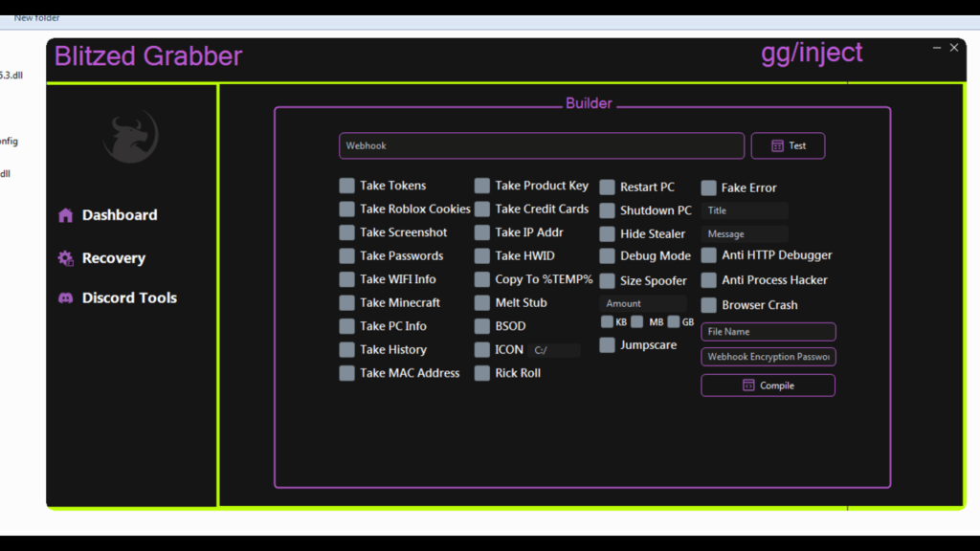Toggle the Take WIFI Info checkbox
The height and width of the screenshot is (551, 980).
pyautogui.click(x=346, y=279)
